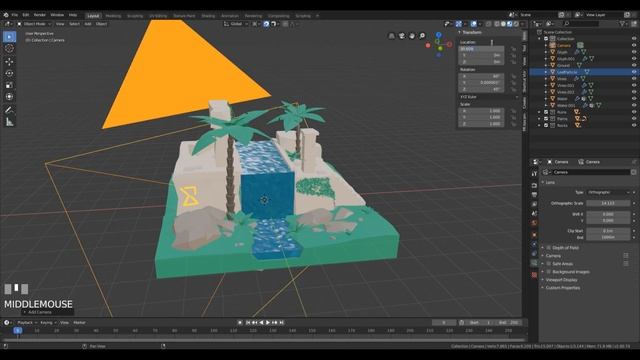Open the XYZ Euler rotation mode dropdown
This screenshot has height=360, width=640.
tap(489, 97)
